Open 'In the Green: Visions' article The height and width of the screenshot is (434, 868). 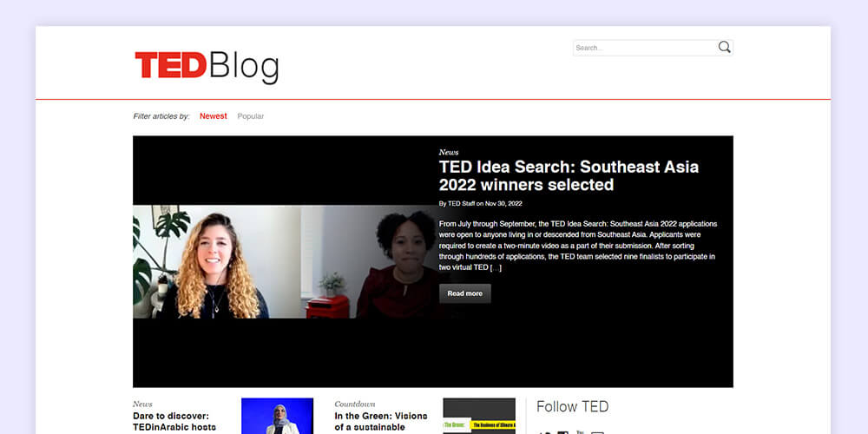pyautogui.click(x=381, y=421)
